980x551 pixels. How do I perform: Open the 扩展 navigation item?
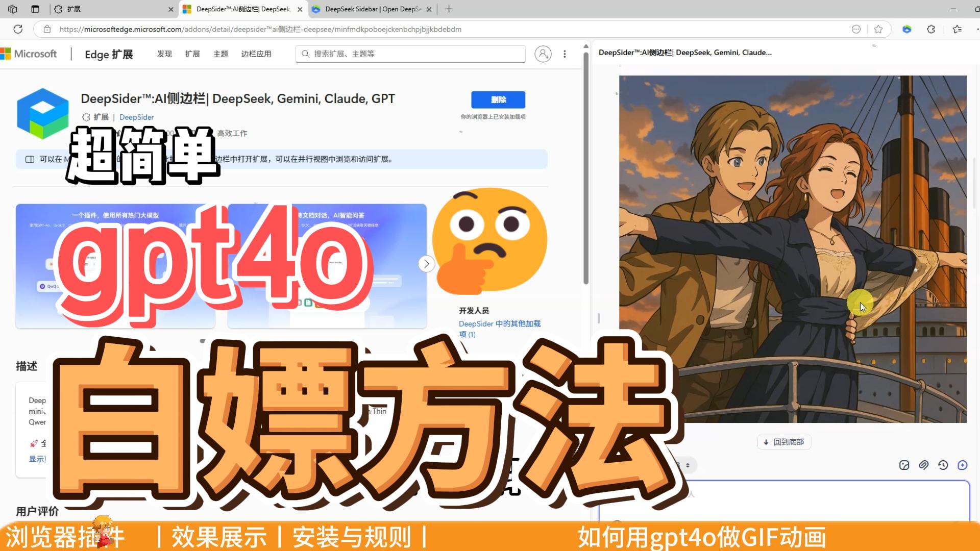click(192, 54)
